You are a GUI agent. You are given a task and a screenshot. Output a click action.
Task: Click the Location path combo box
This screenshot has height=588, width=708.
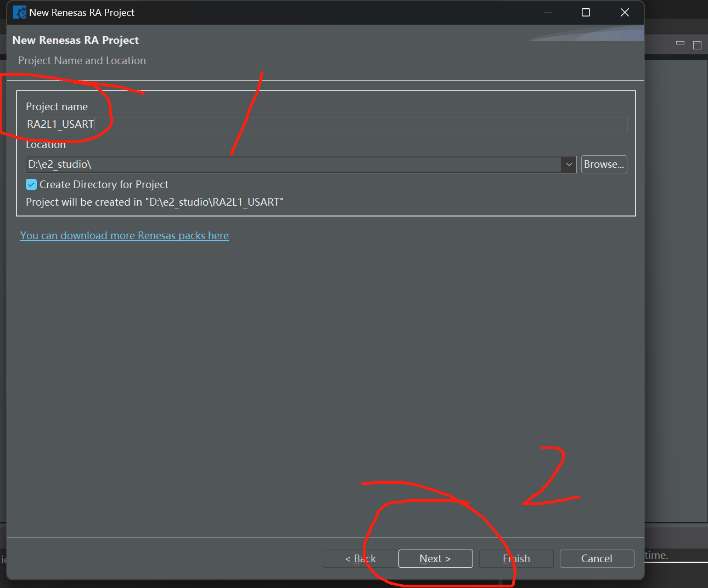click(301, 165)
